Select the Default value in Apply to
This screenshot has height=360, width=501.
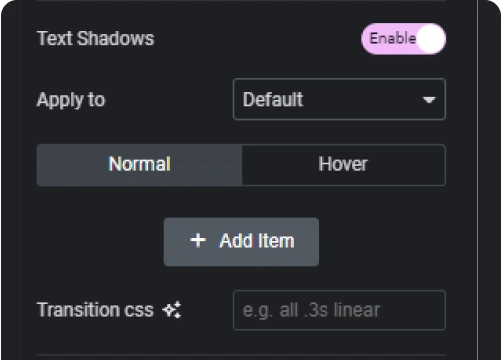(x=273, y=99)
